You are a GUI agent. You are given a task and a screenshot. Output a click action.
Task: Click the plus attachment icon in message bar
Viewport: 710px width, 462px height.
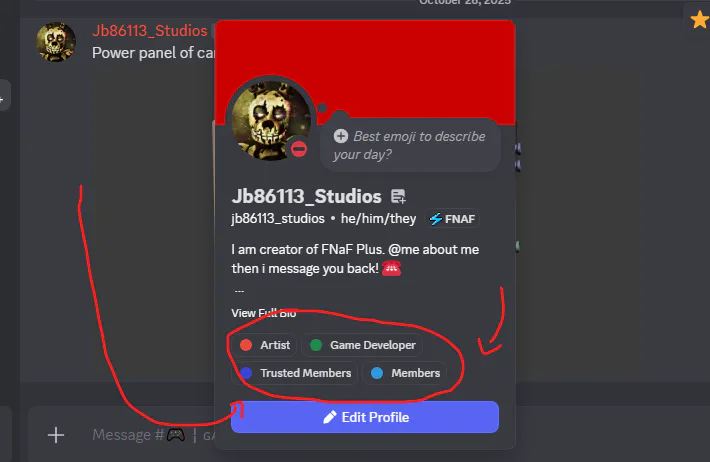click(x=56, y=435)
